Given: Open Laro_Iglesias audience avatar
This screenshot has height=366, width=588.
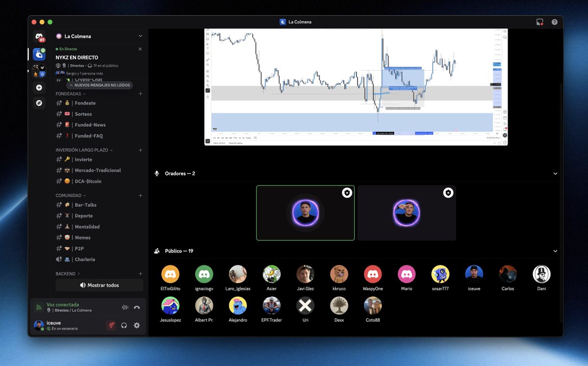Looking at the screenshot, I should (x=238, y=274).
